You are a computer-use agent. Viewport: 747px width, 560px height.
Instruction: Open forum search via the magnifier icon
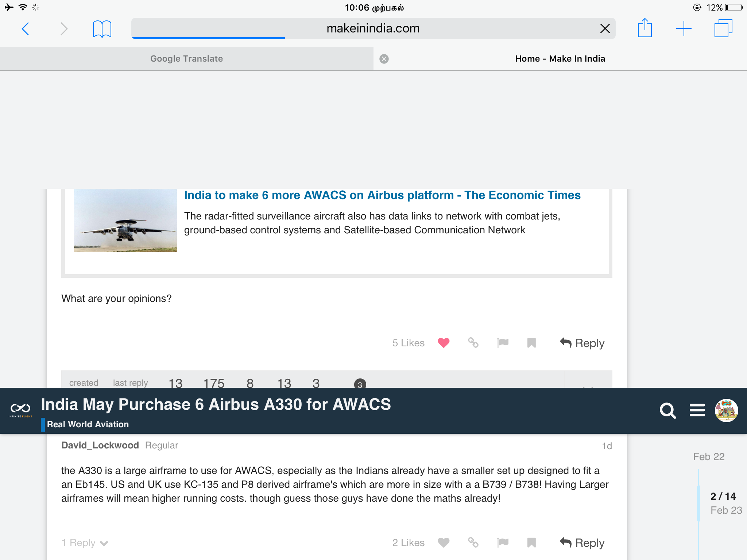pyautogui.click(x=667, y=411)
